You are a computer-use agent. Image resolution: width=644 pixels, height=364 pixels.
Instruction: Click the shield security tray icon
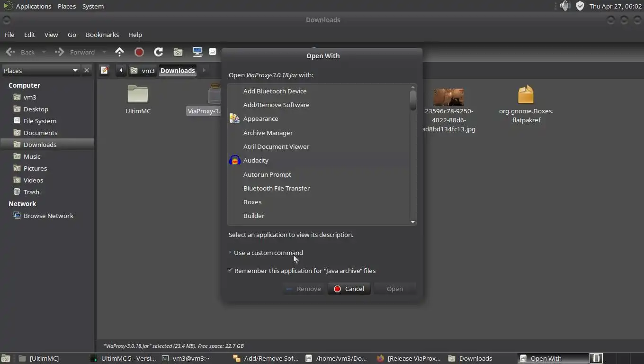pos(580,6)
